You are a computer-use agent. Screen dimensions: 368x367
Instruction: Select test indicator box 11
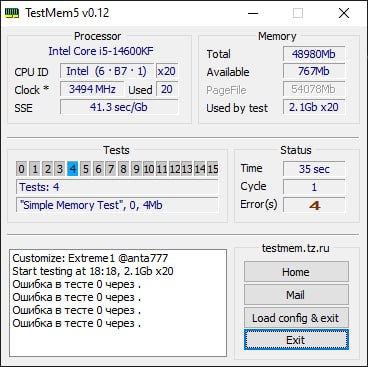coord(161,169)
